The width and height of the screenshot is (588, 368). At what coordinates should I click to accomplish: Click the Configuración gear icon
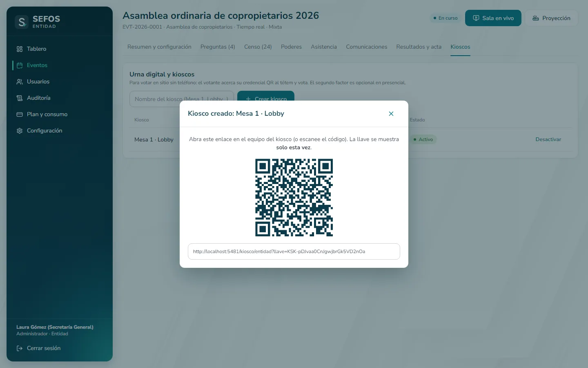20,131
